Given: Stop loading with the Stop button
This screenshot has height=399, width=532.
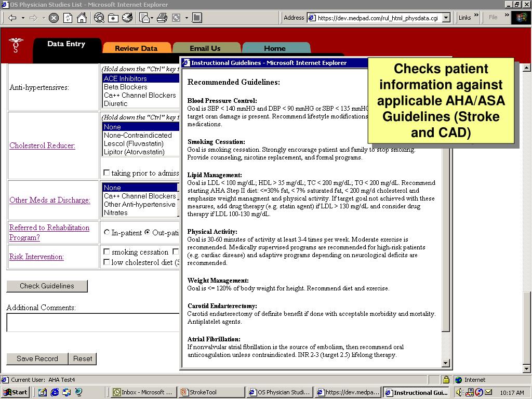Looking at the screenshot, I should point(54,18).
